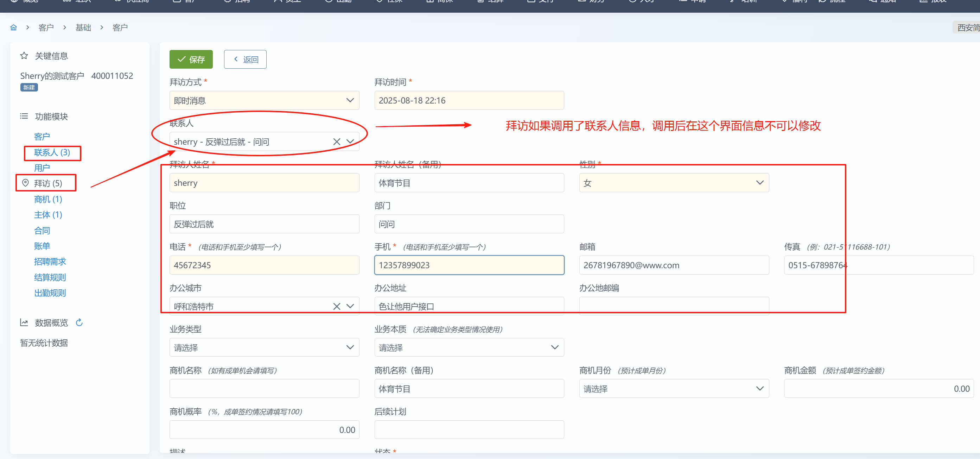Click the 返回 button
Screen dimensions: 980x459
pos(245,59)
